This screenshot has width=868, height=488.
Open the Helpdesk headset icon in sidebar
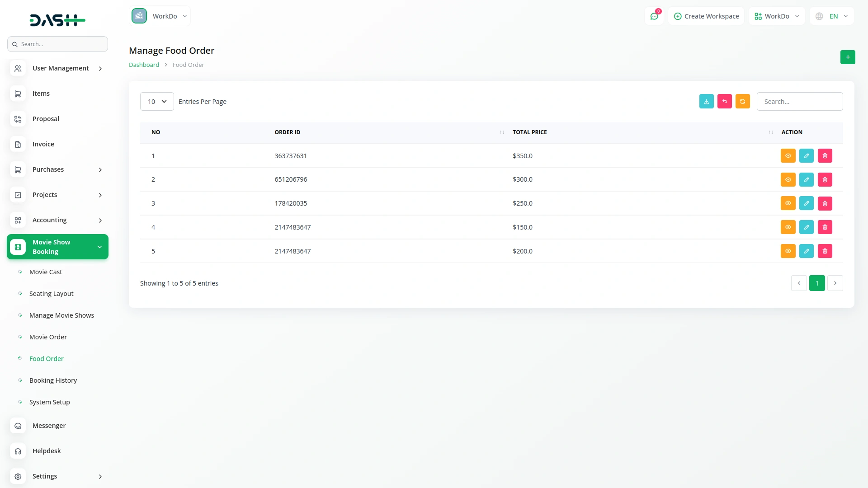pos(18,451)
